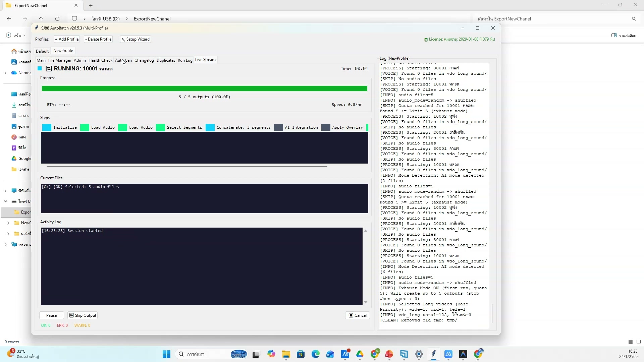Switch to the Health Check tab
This screenshot has height=362, width=644.
pos(100,60)
